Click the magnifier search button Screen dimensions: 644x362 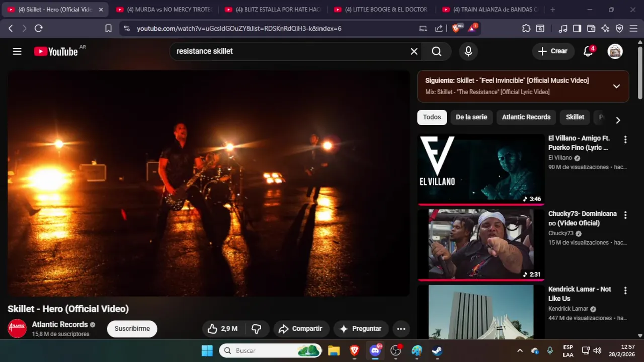tap(436, 51)
